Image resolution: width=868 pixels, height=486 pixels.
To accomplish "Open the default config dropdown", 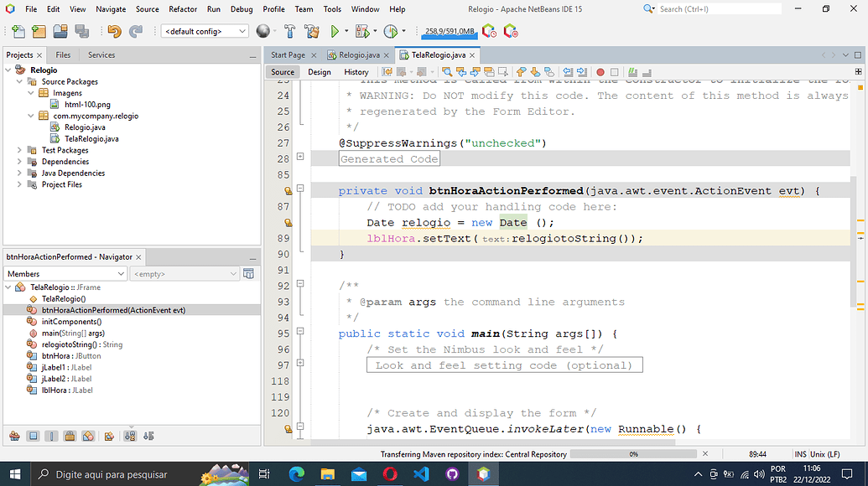I will tap(244, 31).
